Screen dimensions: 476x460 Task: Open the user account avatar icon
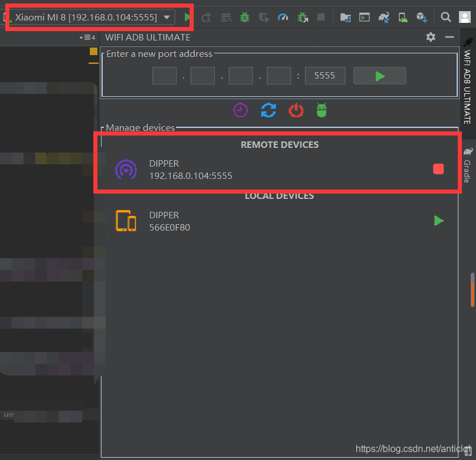pos(465,17)
